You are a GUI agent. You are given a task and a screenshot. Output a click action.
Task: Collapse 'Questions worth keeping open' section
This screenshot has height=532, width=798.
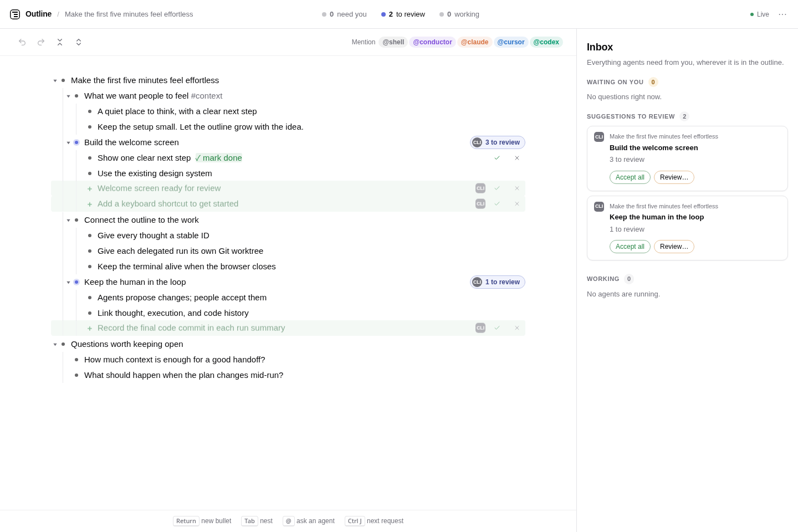[x=55, y=345]
